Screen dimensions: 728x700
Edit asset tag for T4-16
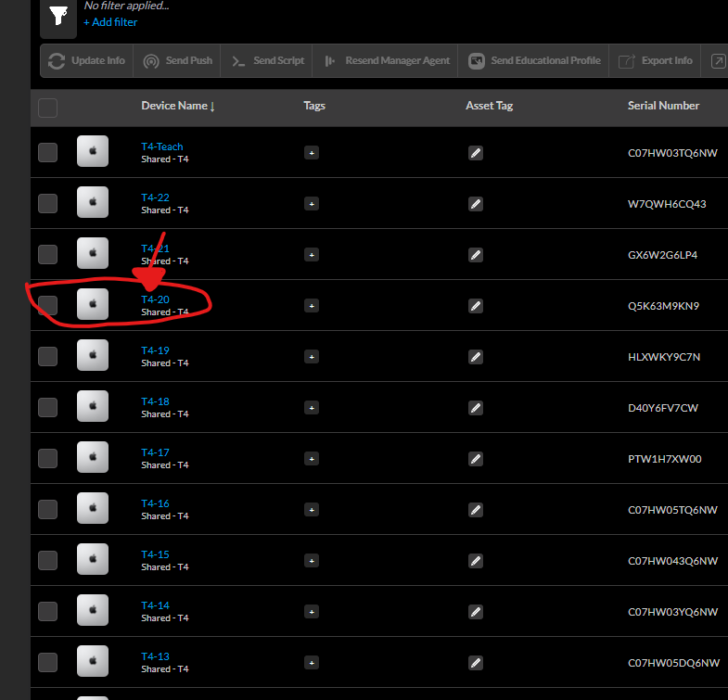coord(476,510)
